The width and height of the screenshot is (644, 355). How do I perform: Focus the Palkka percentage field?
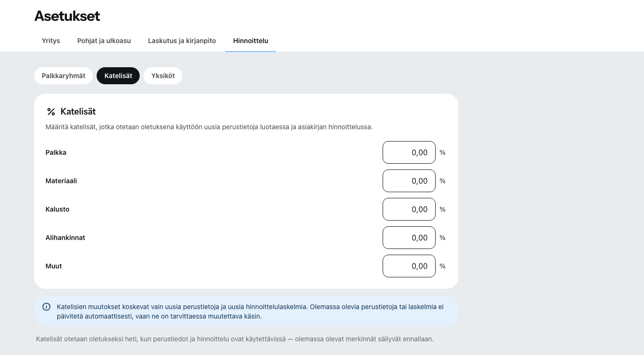[409, 152]
